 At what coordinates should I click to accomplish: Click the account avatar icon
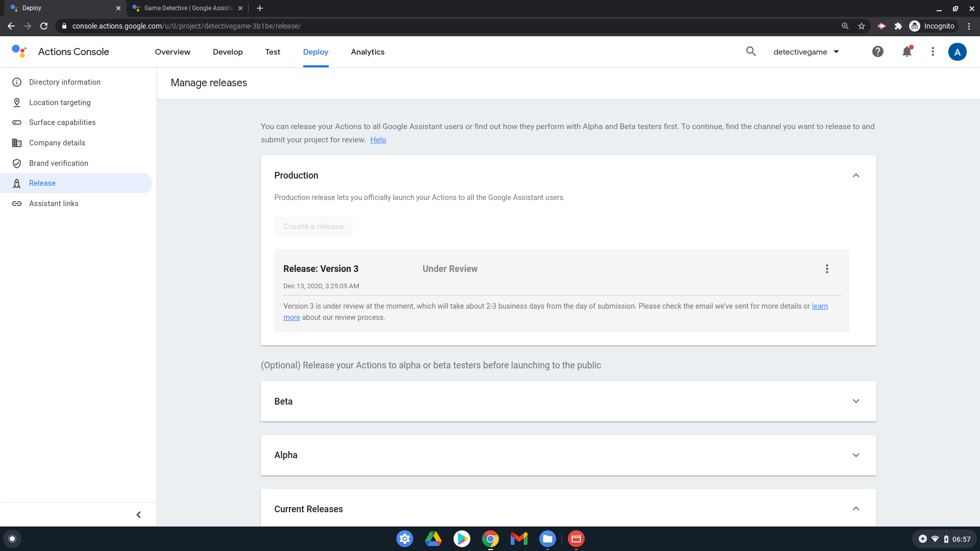coord(957,52)
